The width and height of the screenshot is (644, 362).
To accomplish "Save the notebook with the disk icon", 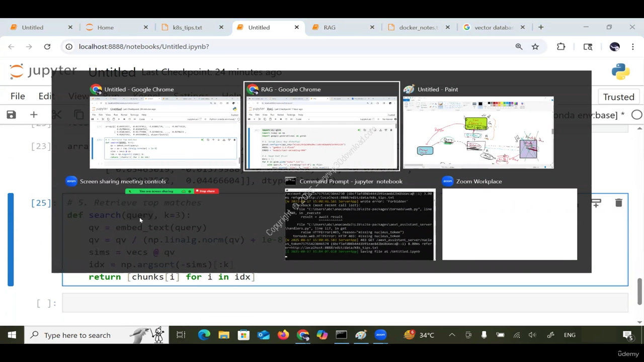I will click(x=11, y=115).
